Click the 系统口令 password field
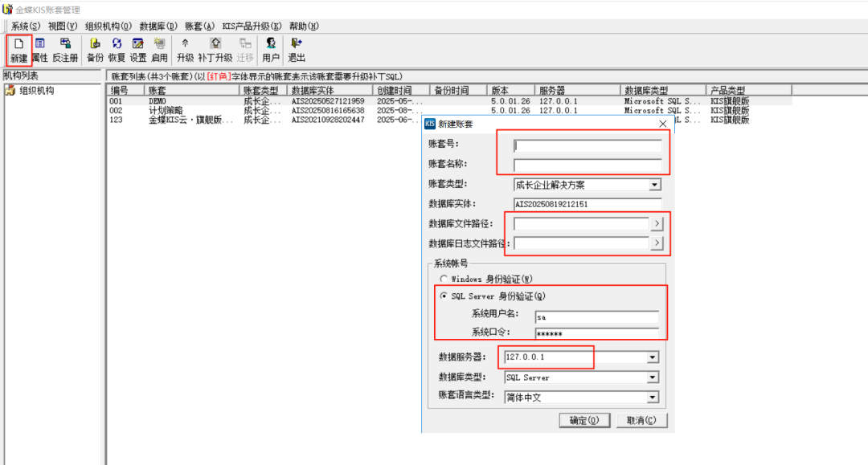The image size is (868, 465). pos(596,333)
